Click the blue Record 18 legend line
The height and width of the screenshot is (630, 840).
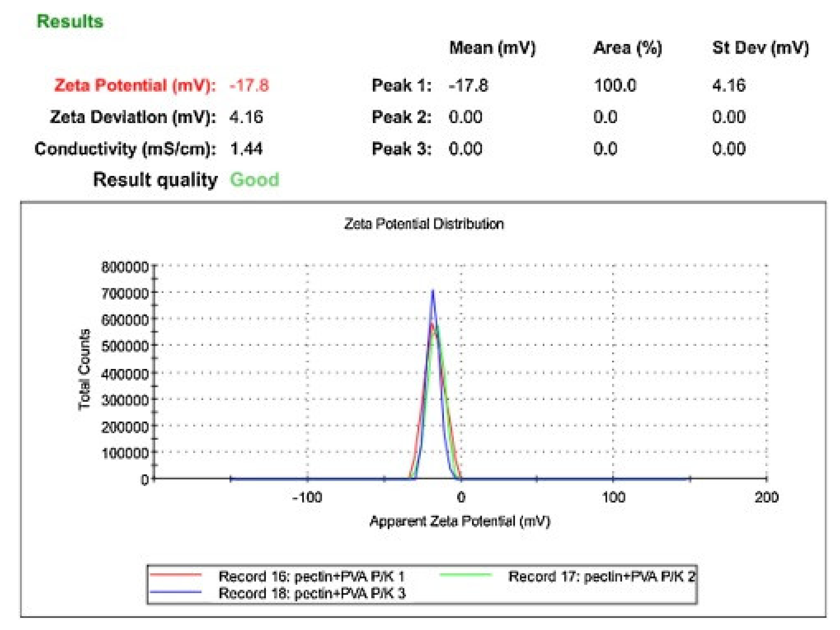175,592
